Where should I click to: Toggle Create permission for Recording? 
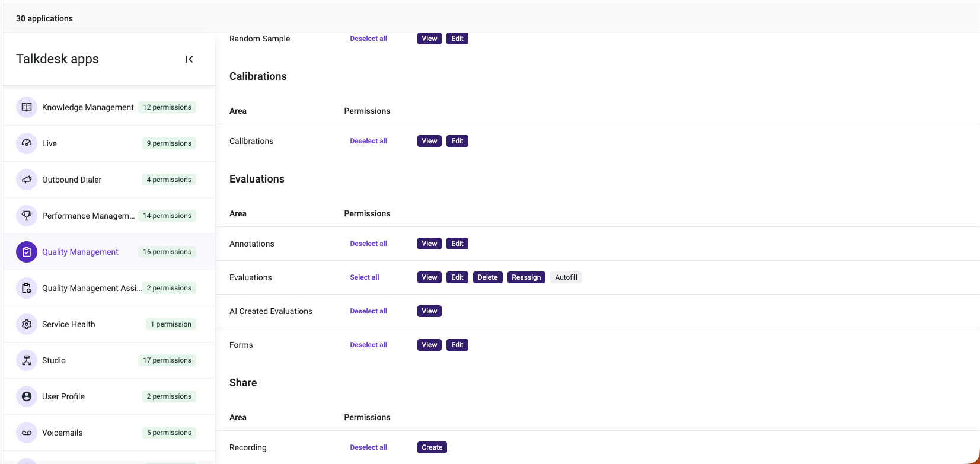pos(432,447)
